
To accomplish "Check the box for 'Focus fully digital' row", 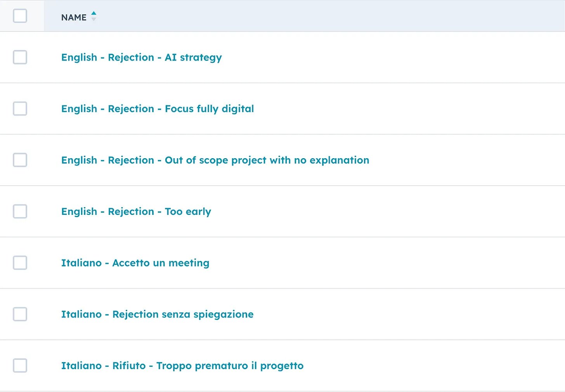I will 20,109.
